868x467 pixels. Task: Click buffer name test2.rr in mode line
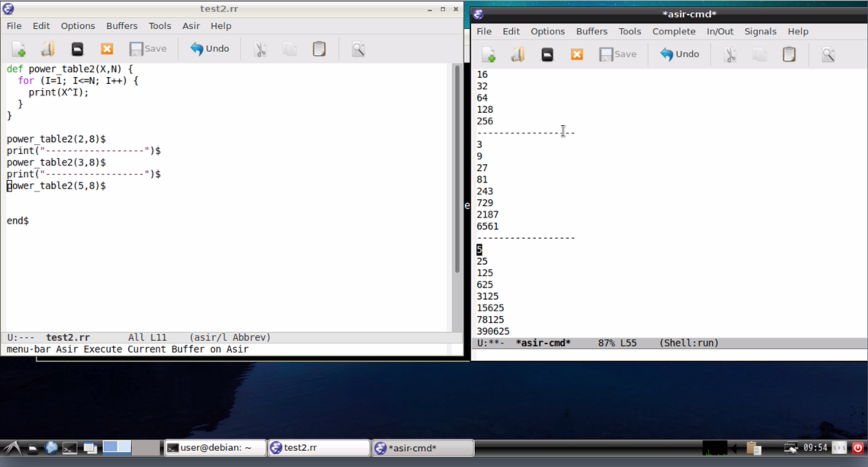click(68, 337)
